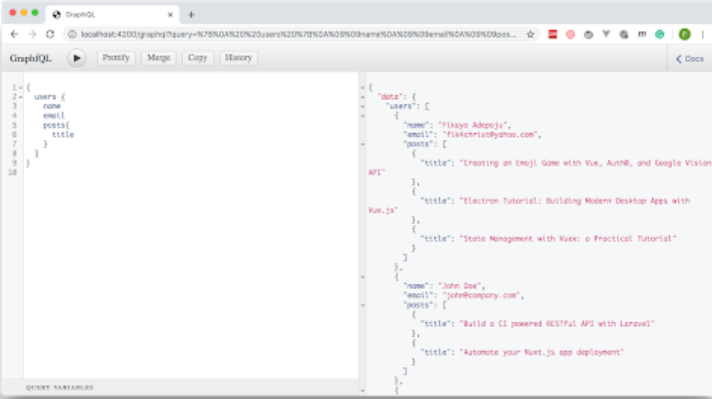
Task: Collapse the users block at line 2
Action: [x=21, y=97]
